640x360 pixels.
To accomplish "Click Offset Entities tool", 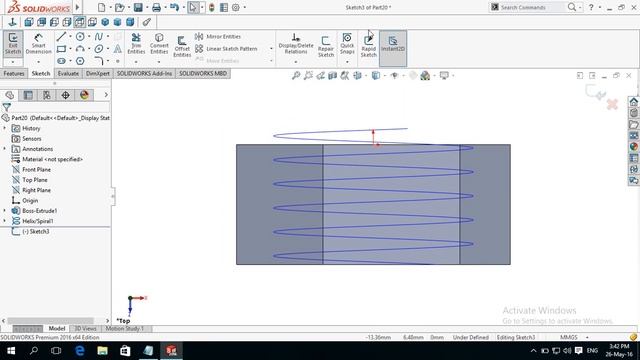I will [x=182, y=46].
